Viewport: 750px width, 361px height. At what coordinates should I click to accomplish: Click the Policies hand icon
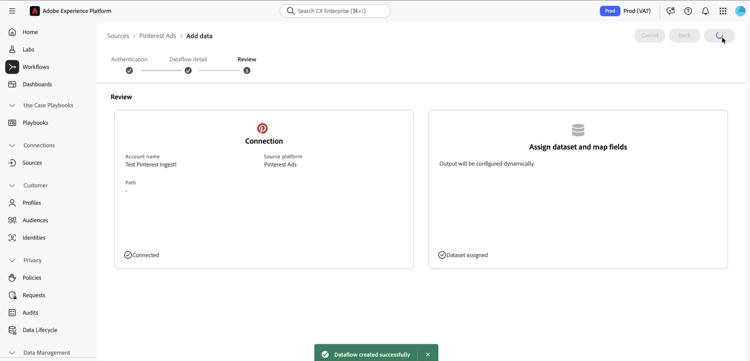[12, 278]
